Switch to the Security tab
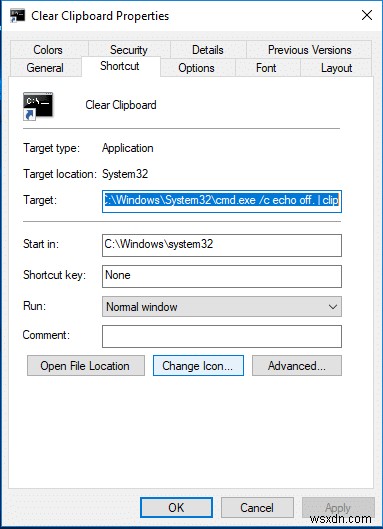The image size is (383, 529). [129, 50]
